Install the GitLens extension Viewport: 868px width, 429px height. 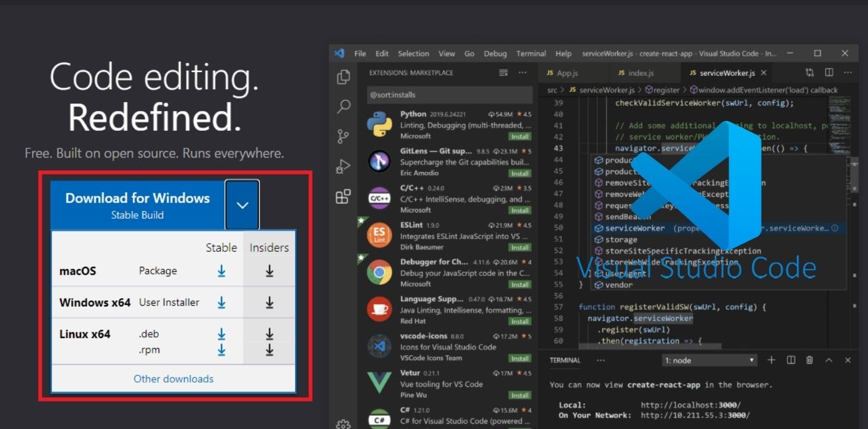tap(520, 174)
